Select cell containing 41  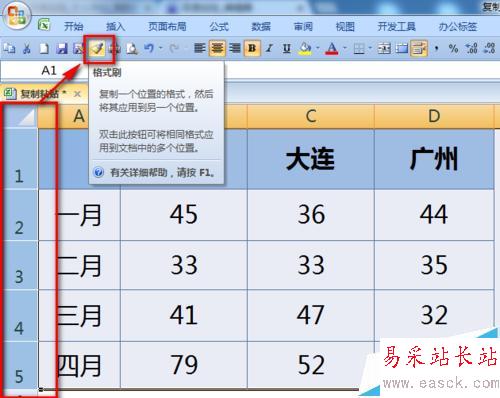point(184,315)
